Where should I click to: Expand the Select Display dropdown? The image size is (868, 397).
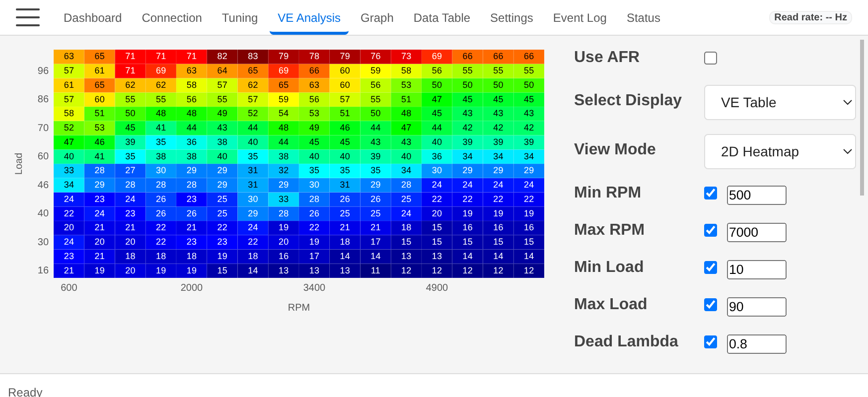click(780, 102)
